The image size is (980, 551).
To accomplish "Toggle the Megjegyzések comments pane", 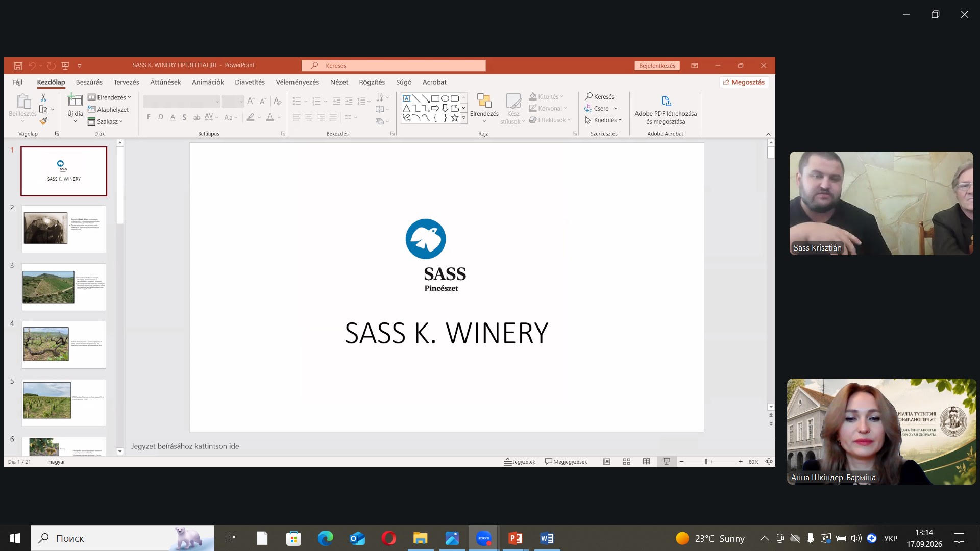I will [x=566, y=462].
